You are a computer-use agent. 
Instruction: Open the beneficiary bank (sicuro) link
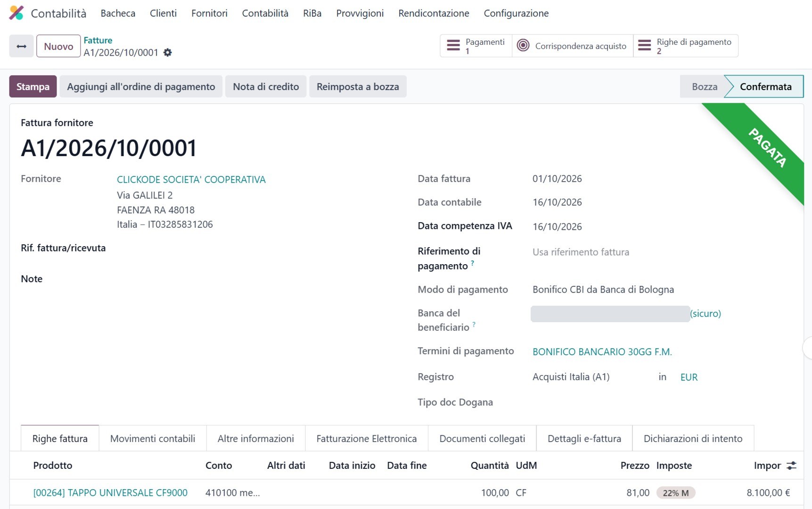pos(705,314)
